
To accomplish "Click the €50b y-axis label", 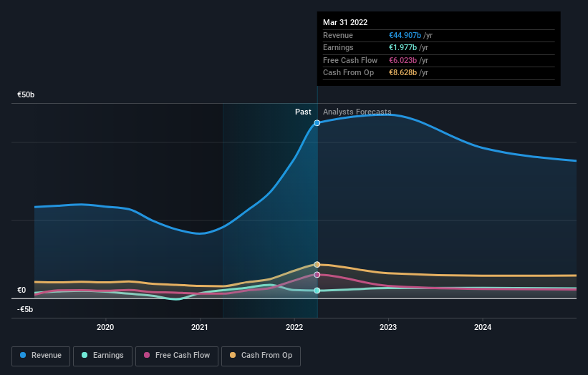I will (26, 94).
